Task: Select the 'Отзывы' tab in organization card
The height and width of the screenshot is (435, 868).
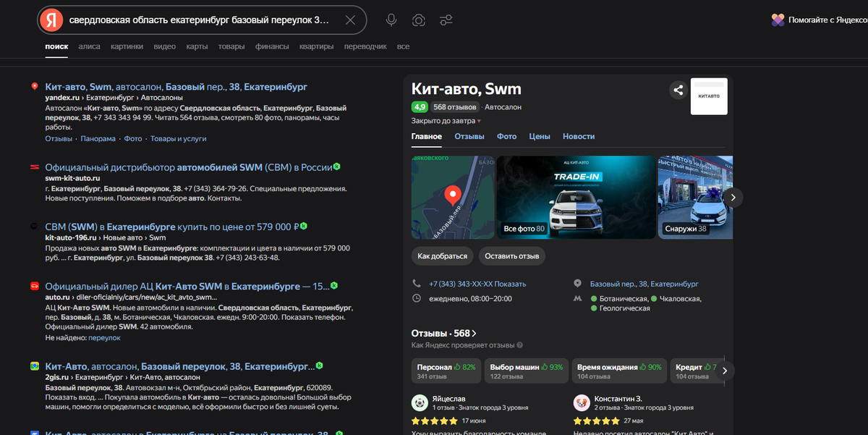Action: (469, 136)
